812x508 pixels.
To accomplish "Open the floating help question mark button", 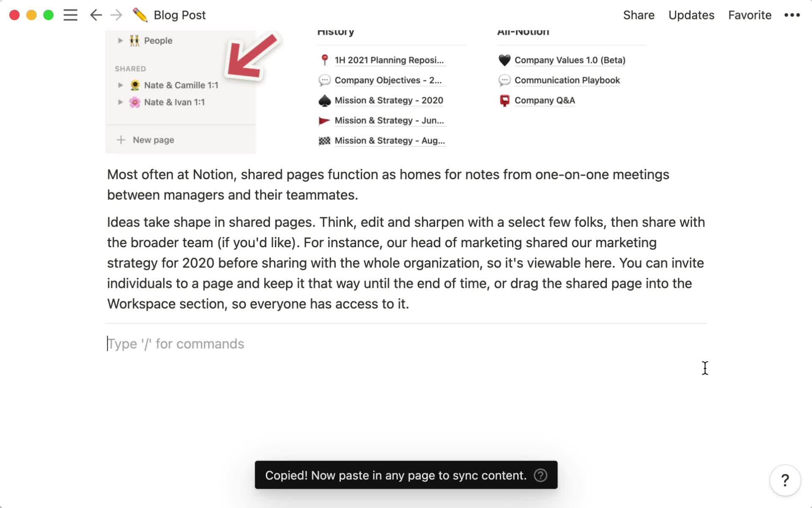I will coord(785,480).
